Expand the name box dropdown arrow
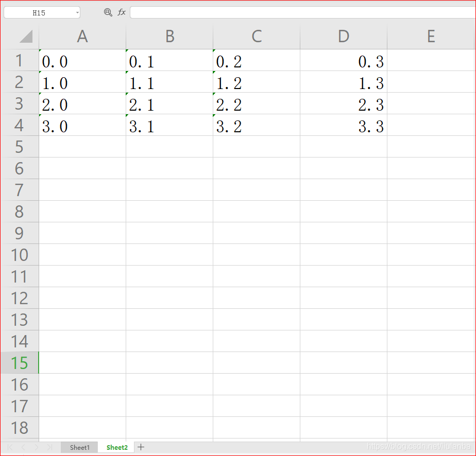The height and width of the screenshot is (456, 476). point(77,13)
